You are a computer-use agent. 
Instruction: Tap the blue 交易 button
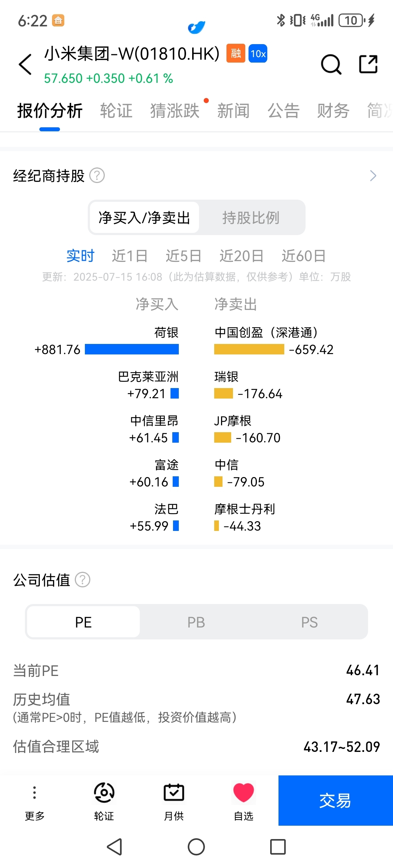coord(336,800)
